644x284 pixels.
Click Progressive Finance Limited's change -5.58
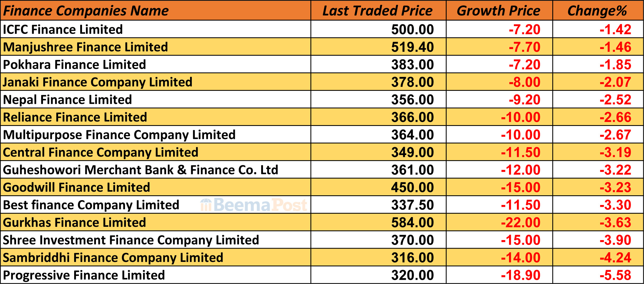(615, 275)
